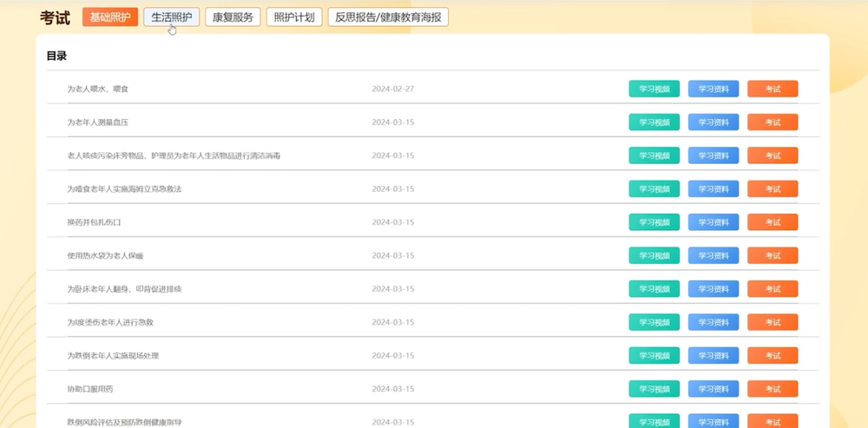Switch to the 基础照护 tab
The image size is (868, 428).
click(110, 17)
